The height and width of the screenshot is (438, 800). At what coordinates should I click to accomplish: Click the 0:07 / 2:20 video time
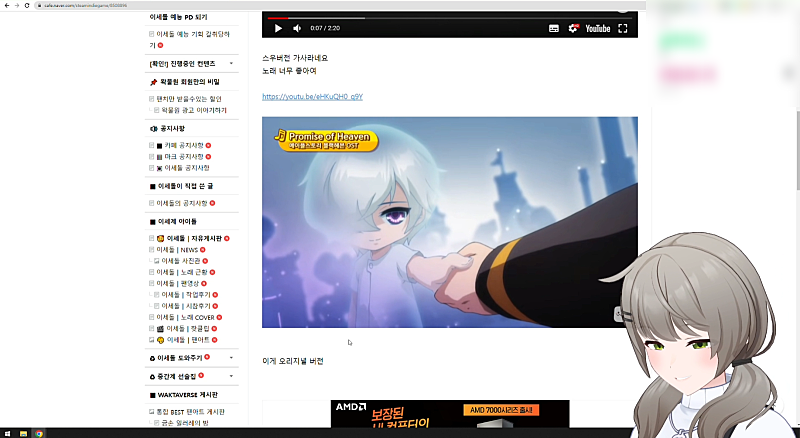325,29
